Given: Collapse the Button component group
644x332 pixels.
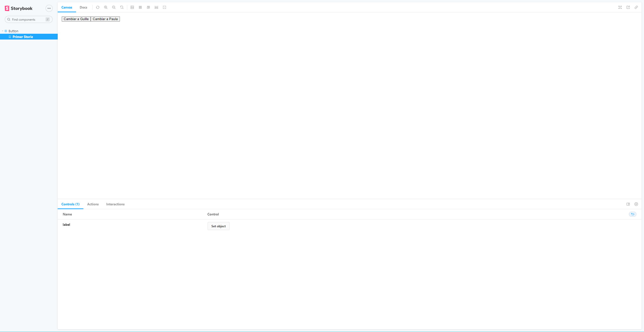Looking at the screenshot, I should [3, 31].
